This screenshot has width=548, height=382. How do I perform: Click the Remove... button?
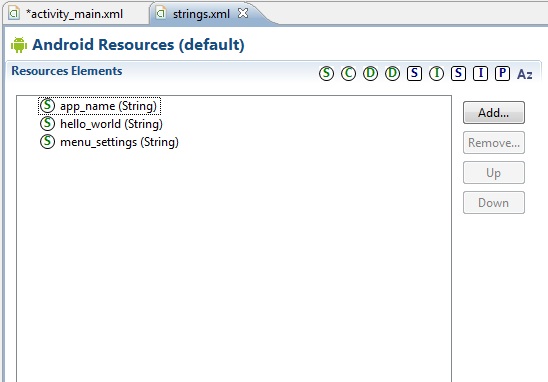pos(494,143)
